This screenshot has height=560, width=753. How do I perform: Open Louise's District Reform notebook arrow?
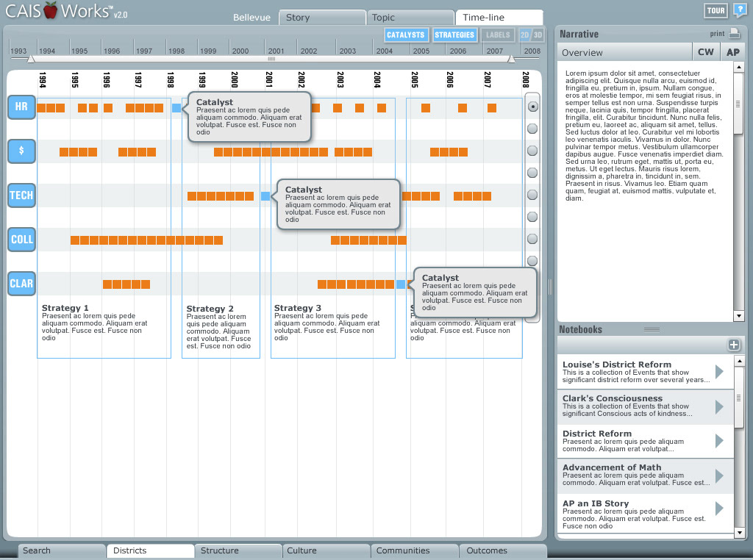pos(719,371)
